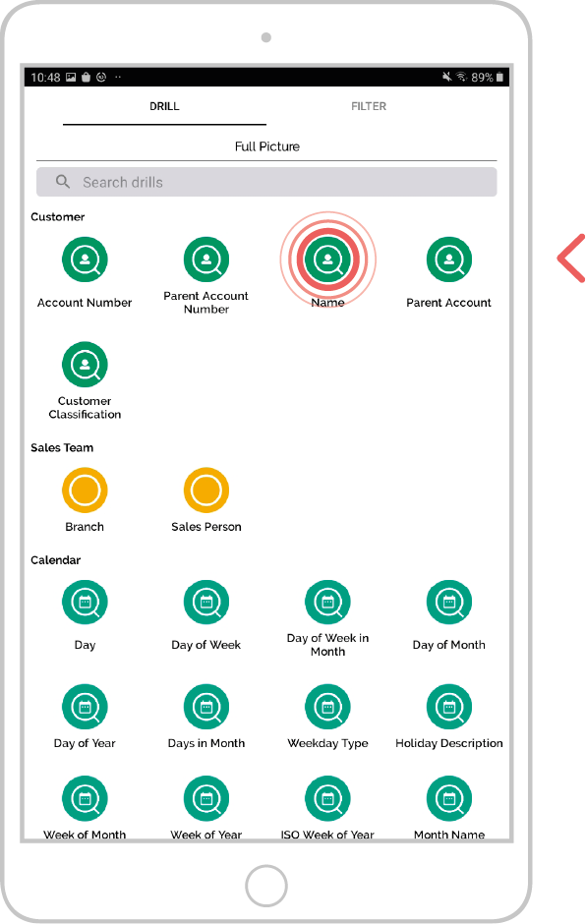This screenshot has height=924, width=586.
Task: Choose the Day calendar drill icon
Action: point(85,603)
